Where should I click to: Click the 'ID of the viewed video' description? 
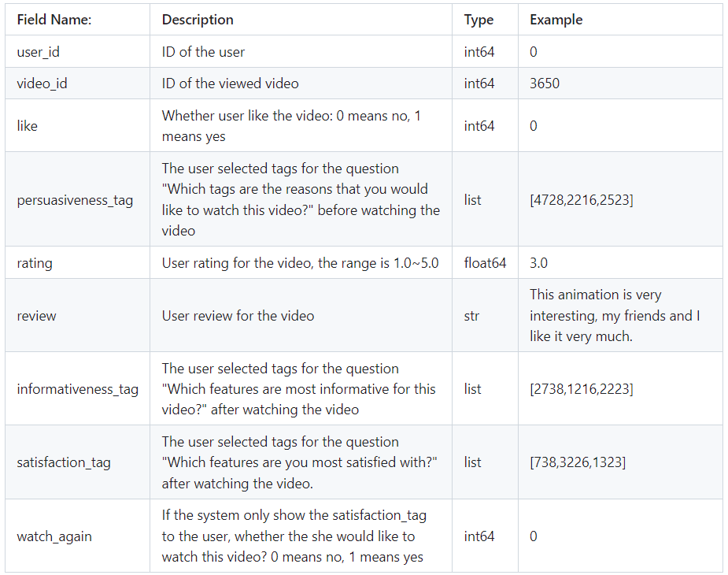230,83
